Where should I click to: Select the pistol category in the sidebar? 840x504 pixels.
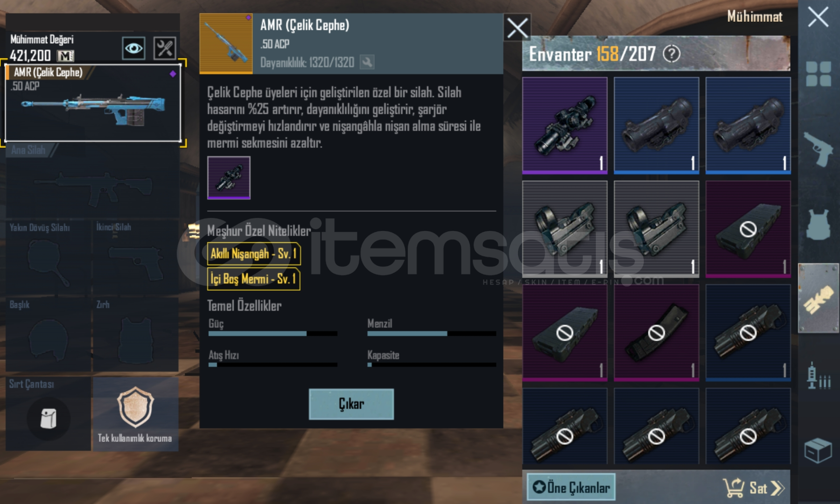point(818,149)
